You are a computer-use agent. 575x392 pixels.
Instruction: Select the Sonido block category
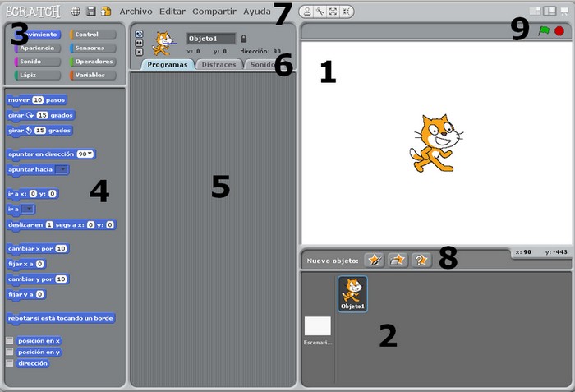point(38,62)
